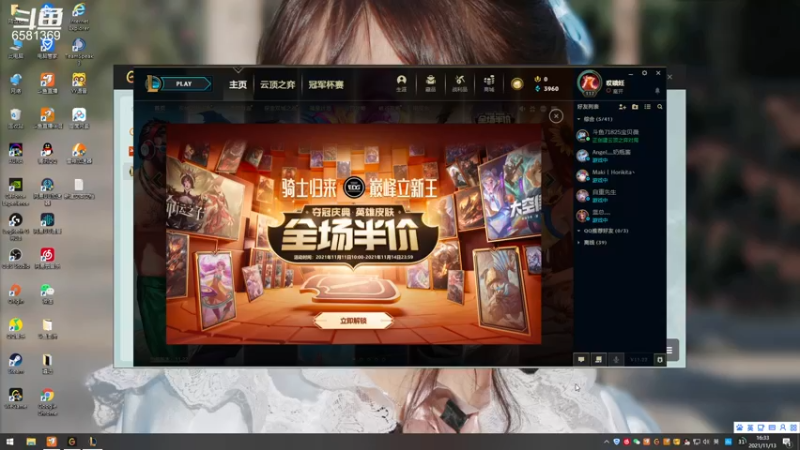
Task: Open the taskbar clock showing 16:33
Action: coord(762,442)
